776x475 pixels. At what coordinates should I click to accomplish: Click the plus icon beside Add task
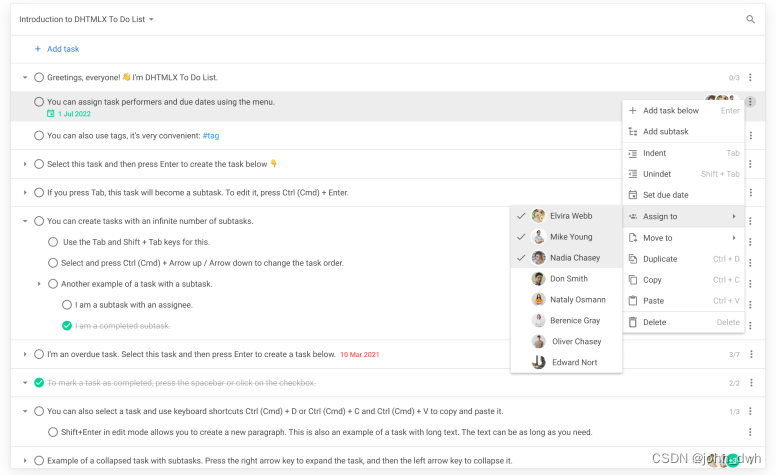(38, 48)
